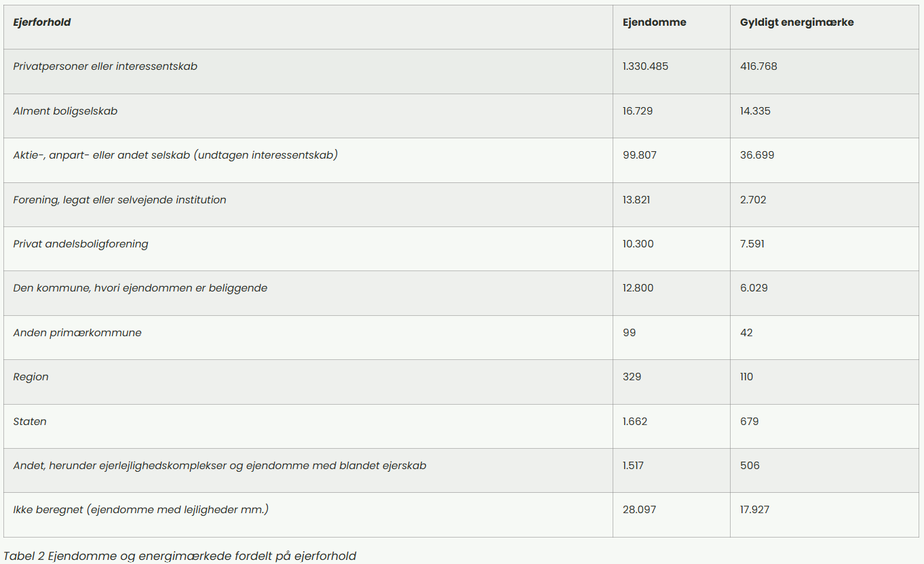Viewport: 924px width, 564px height.
Task: Click the Ejendomme column header
Action: (x=654, y=22)
